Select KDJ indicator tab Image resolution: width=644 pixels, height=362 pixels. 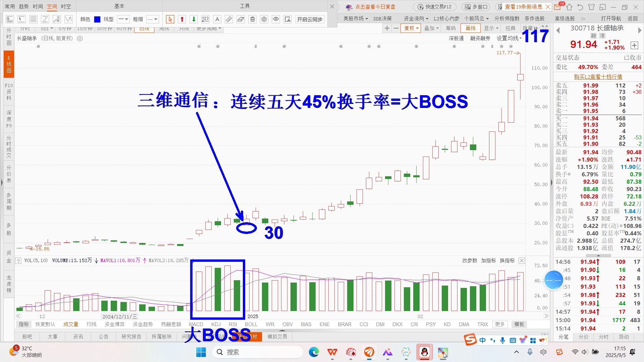click(x=216, y=324)
